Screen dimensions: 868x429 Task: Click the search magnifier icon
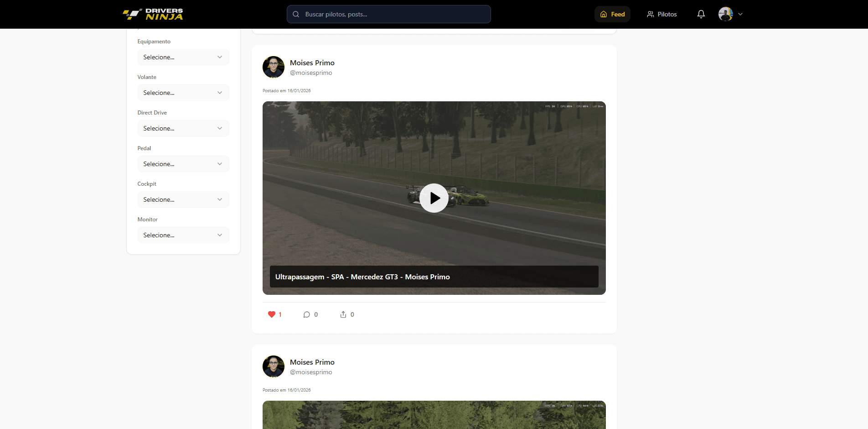click(x=296, y=14)
